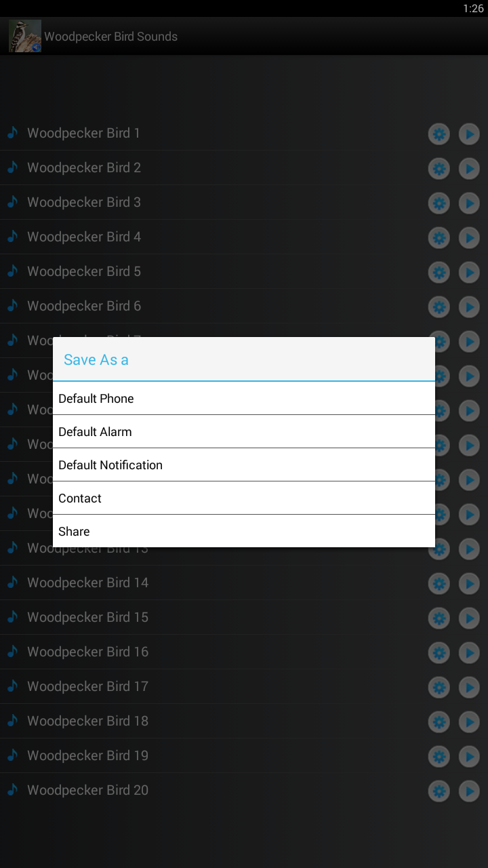Play Woodpecker Bird 20 sound

(469, 791)
